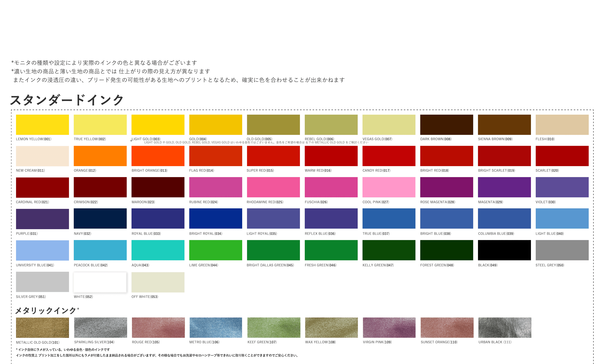Image resolution: width=603 pixels, height=364 pixels.
Task: Click the Maroon (023) swatch
Action: click(x=158, y=187)
